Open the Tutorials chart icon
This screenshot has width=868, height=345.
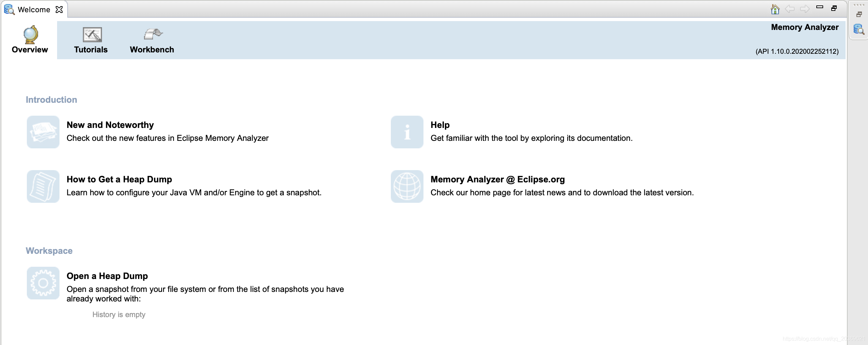click(x=92, y=34)
